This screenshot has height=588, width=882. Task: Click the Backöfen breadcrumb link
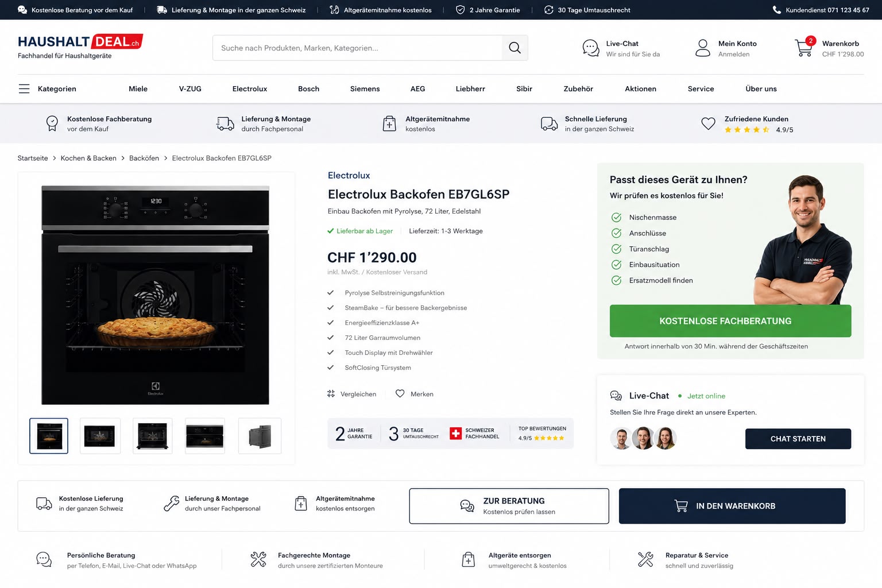coord(144,158)
